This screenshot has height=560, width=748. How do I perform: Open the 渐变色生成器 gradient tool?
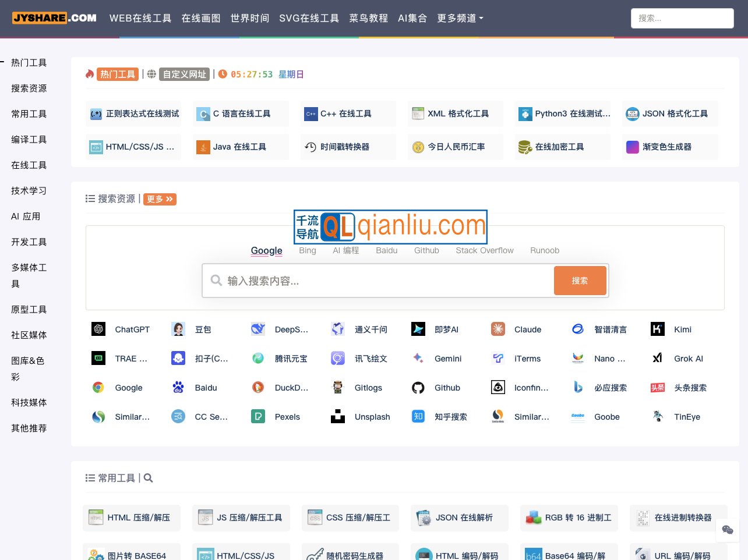(666, 147)
